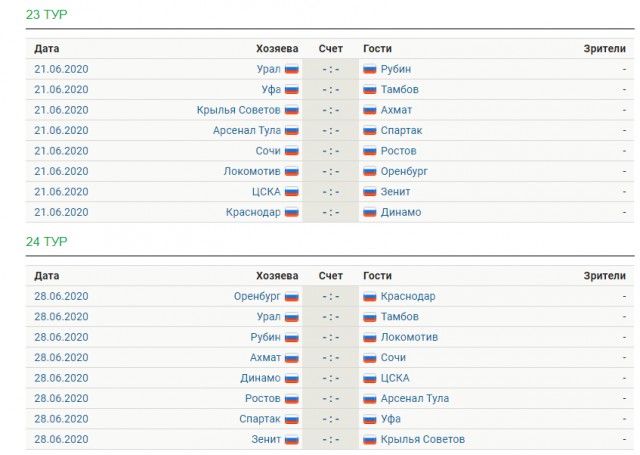Open ЦСКА host link in round 23
The image size is (640, 455).
pyautogui.click(x=266, y=192)
